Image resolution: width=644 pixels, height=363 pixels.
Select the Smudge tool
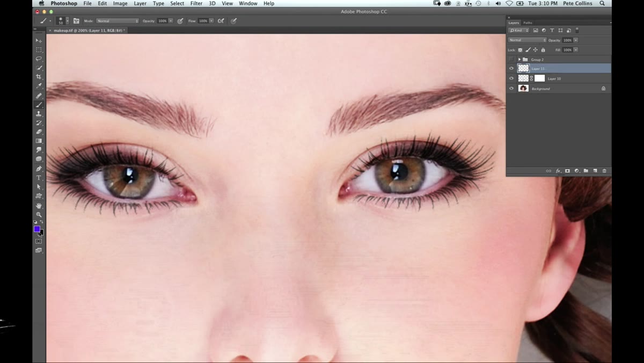(x=39, y=150)
